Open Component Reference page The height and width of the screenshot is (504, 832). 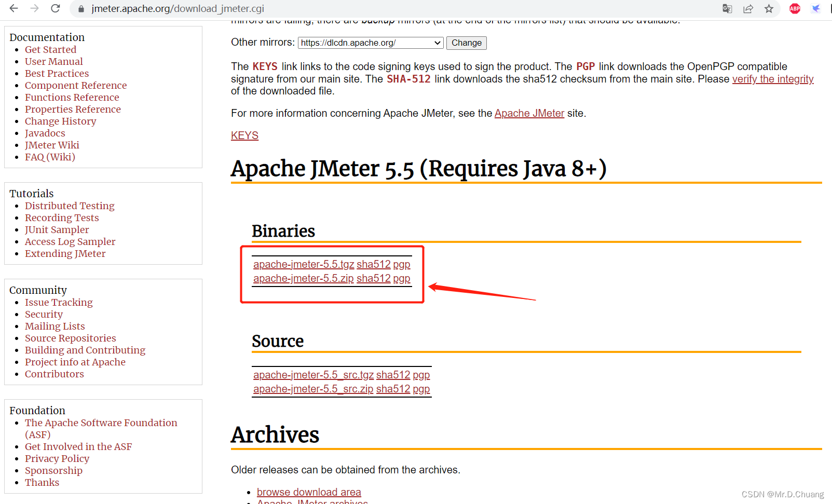pos(76,85)
